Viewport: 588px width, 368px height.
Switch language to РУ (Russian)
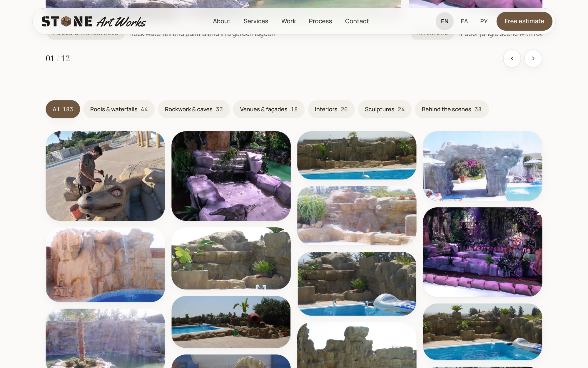tap(484, 21)
